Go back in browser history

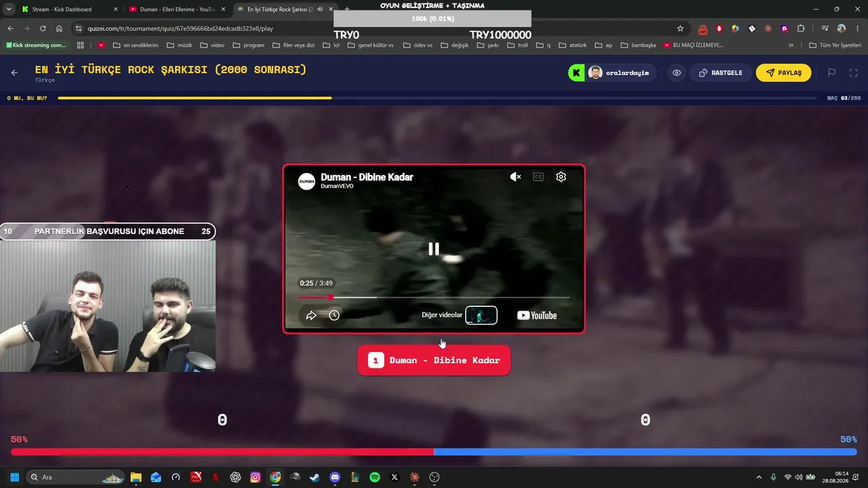(x=10, y=28)
